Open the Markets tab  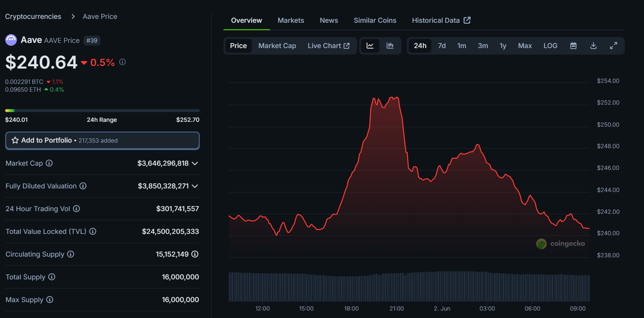point(290,20)
